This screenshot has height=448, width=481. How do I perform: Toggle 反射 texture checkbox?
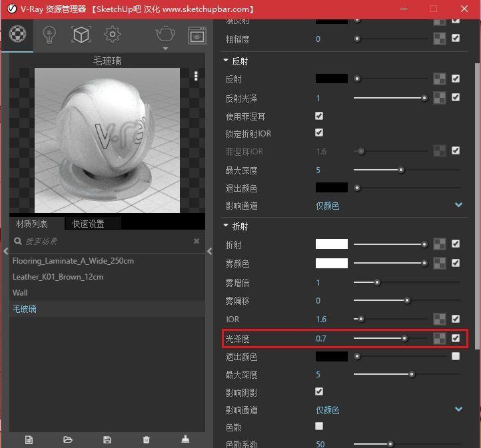coord(456,79)
